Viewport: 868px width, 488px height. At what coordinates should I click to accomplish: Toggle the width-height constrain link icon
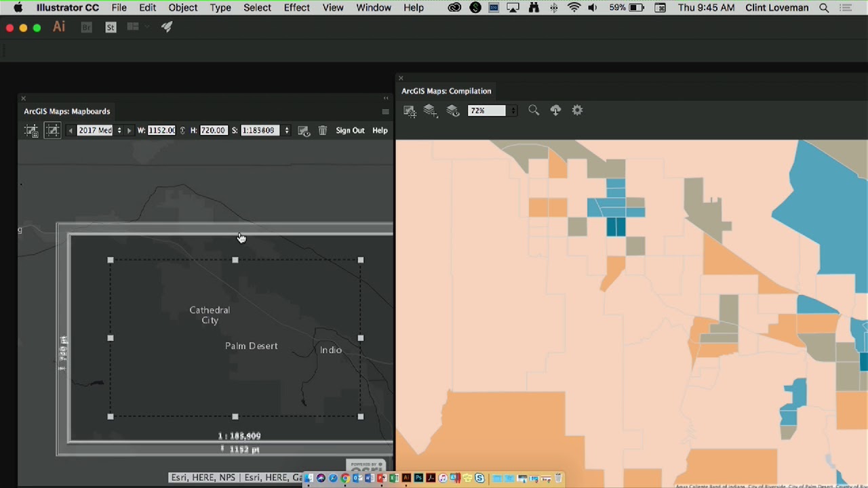[x=182, y=130]
